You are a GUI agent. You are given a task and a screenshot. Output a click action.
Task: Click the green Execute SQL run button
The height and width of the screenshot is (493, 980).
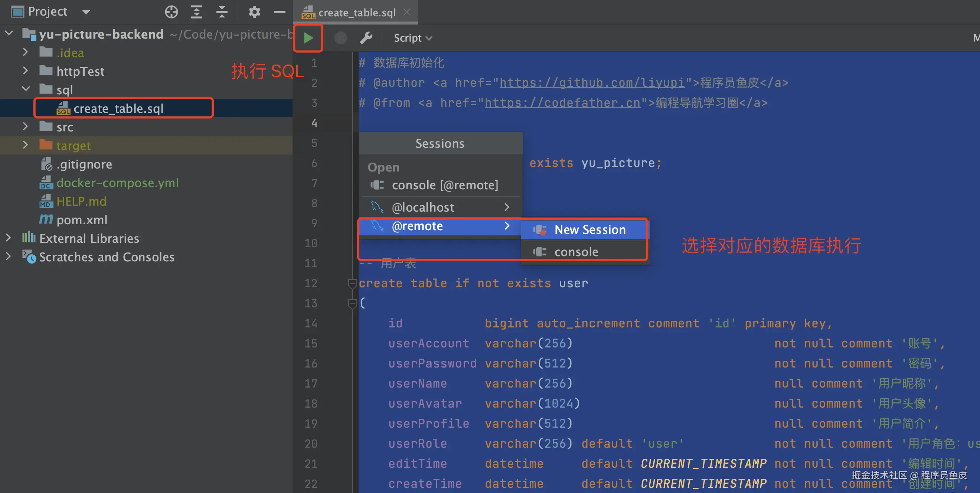tap(308, 38)
